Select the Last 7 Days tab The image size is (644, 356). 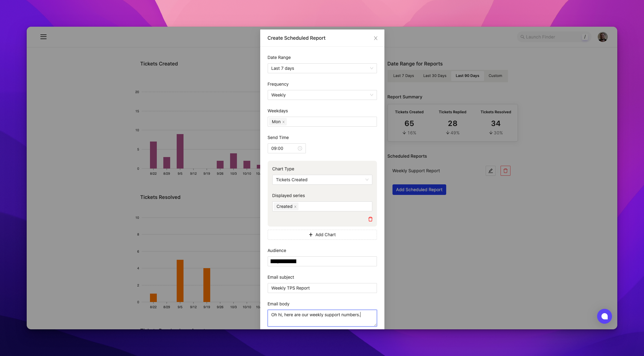(403, 76)
